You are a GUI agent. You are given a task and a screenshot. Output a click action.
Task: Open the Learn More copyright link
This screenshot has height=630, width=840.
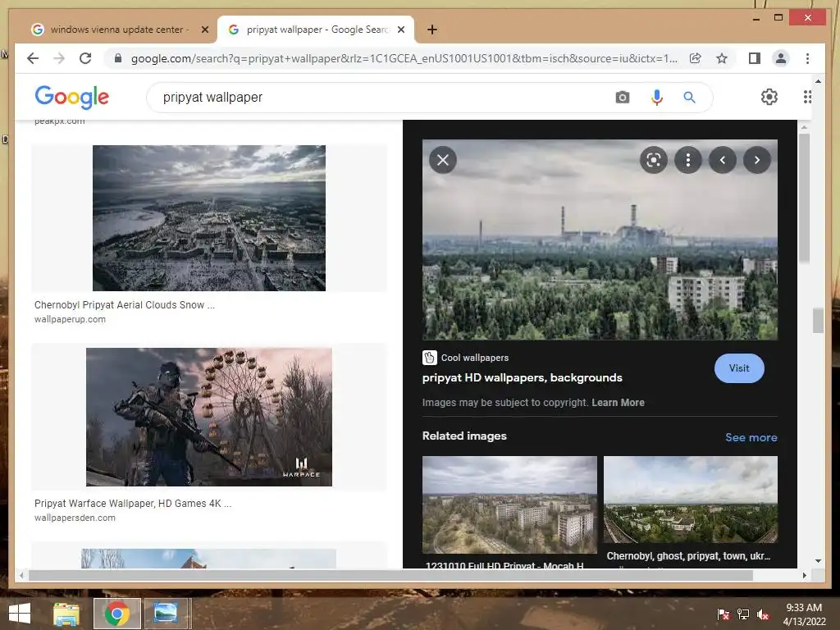click(618, 402)
